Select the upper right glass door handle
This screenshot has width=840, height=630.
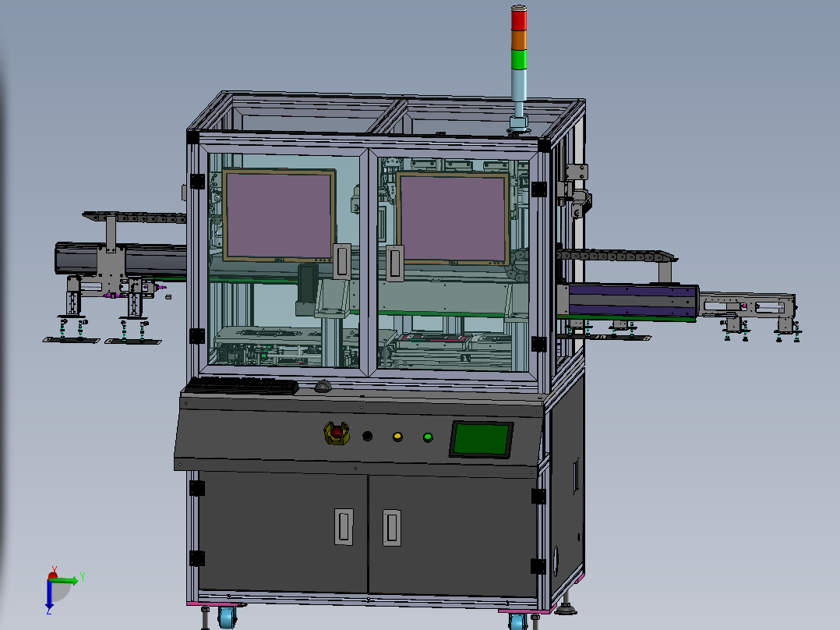tap(395, 264)
